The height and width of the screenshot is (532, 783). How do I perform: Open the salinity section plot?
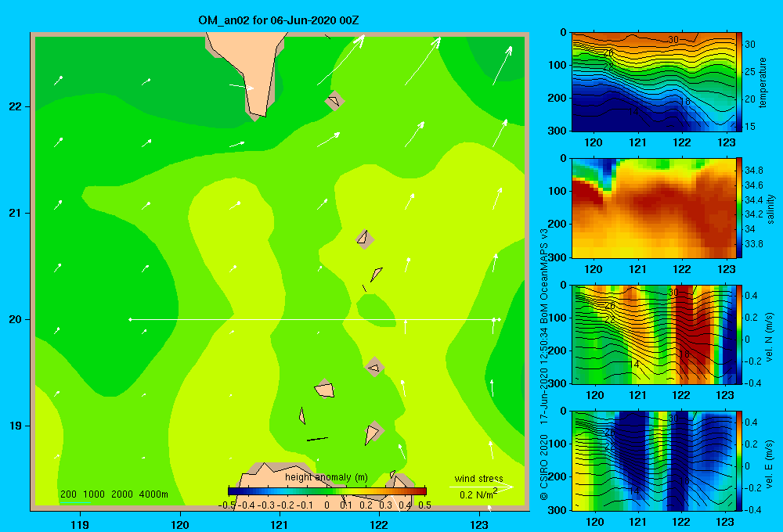(654, 208)
